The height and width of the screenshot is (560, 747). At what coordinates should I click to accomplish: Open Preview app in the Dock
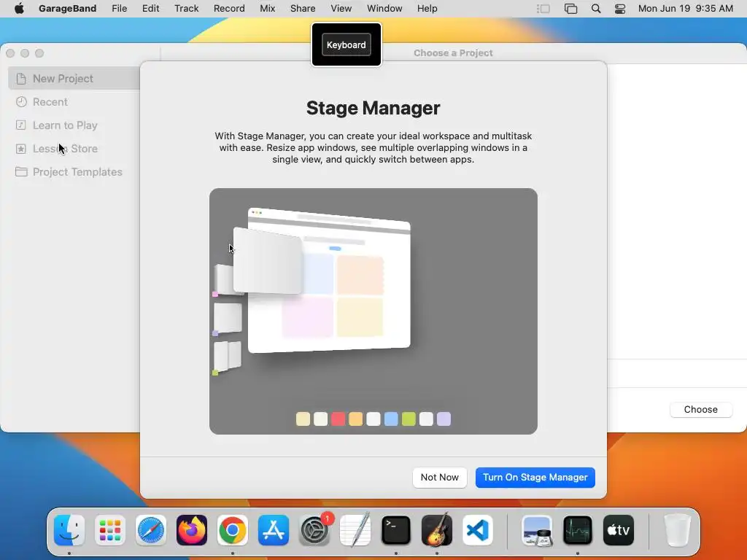[537, 530]
